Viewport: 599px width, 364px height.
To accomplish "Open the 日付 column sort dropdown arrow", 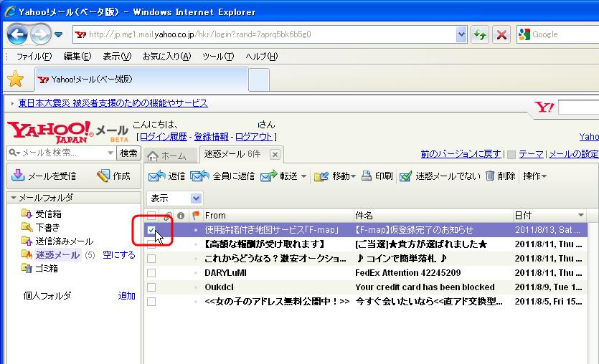I will click(580, 215).
